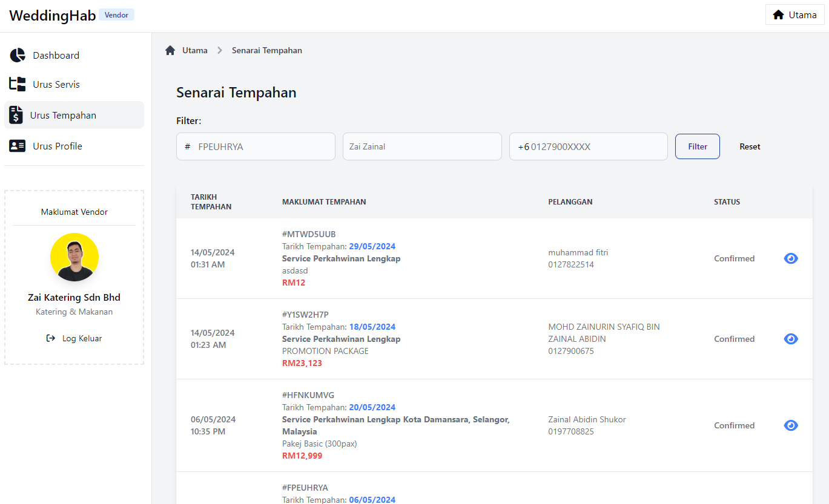This screenshot has width=829, height=504.
Task: Focus the phone number filter field
Action: (593, 146)
